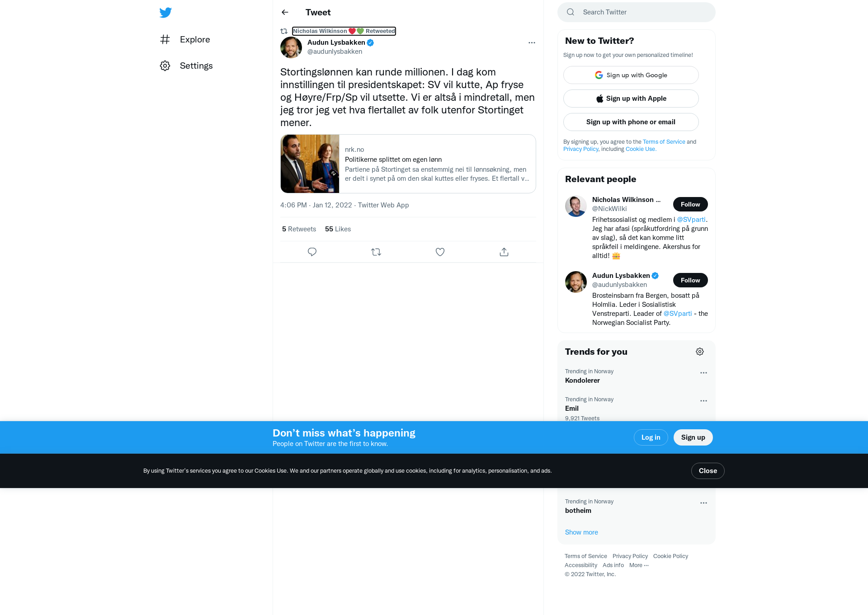Image resolution: width=868 pixels, height=615 pixels.
Task: Expand the footer More menu
Action: 639,565
